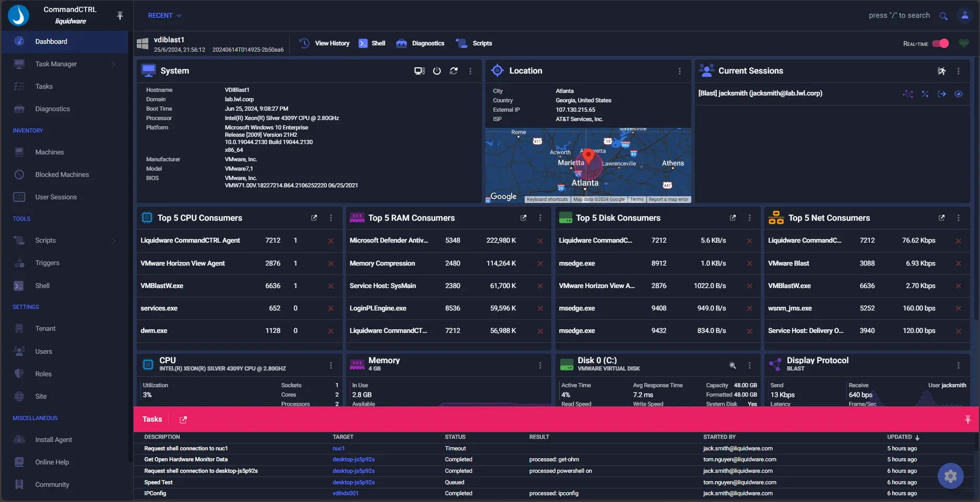Kill VMware Horizon View Agent in CPU list
The image size is (980, 502).
pos(330,264)
